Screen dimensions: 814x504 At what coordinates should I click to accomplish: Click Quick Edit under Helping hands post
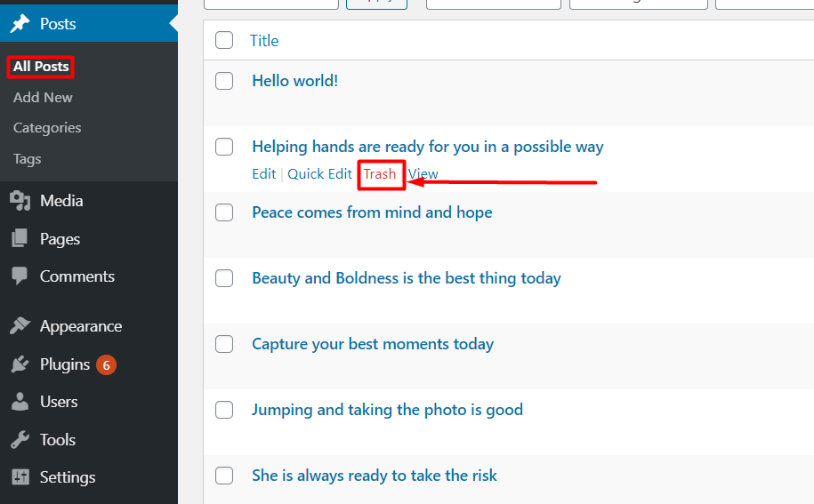point(319,173)
